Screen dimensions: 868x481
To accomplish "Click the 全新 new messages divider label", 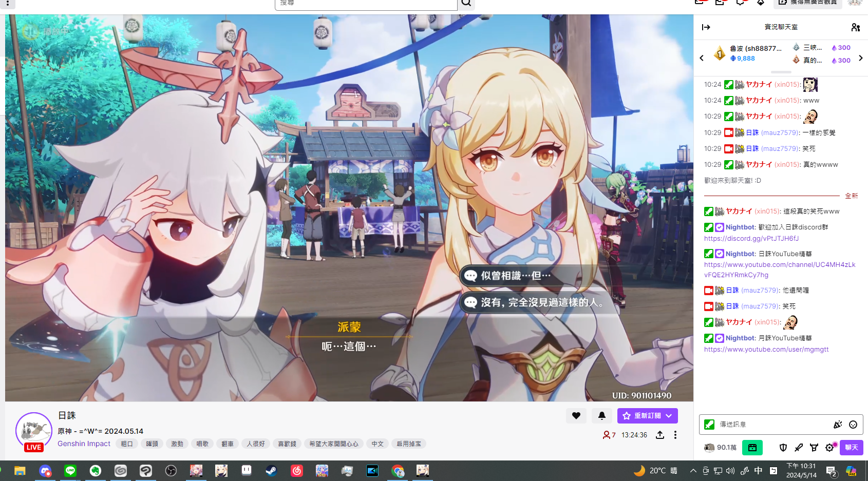I will (852, 196).
